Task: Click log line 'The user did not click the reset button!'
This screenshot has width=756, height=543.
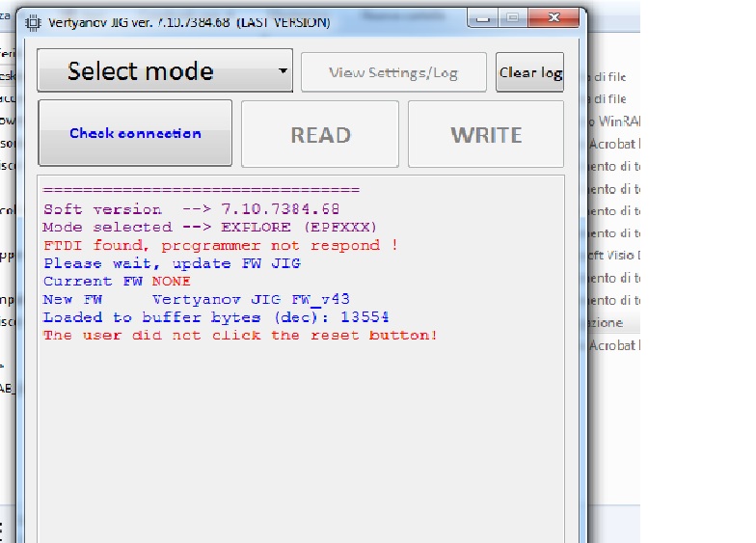Action: click(240, 336)
